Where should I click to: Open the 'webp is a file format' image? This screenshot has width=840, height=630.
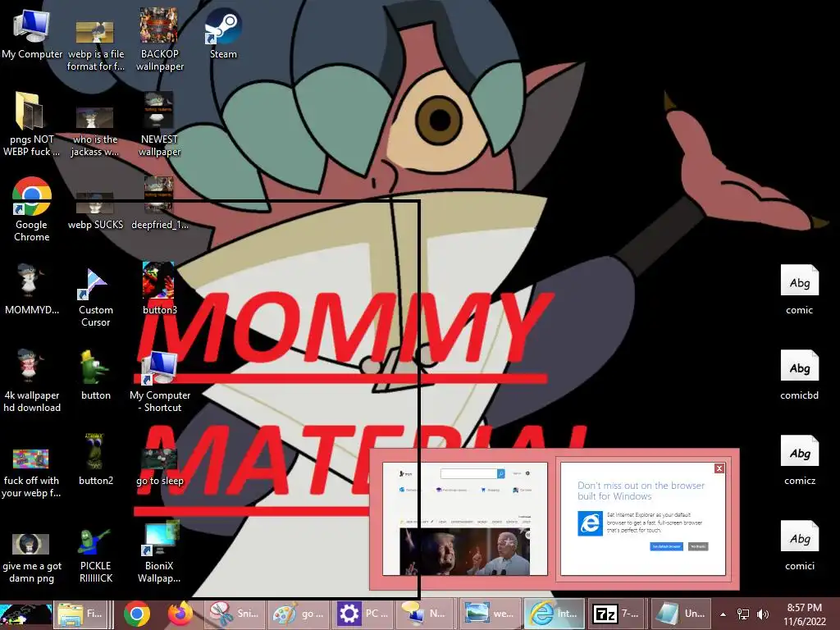(x=95, y=44)
